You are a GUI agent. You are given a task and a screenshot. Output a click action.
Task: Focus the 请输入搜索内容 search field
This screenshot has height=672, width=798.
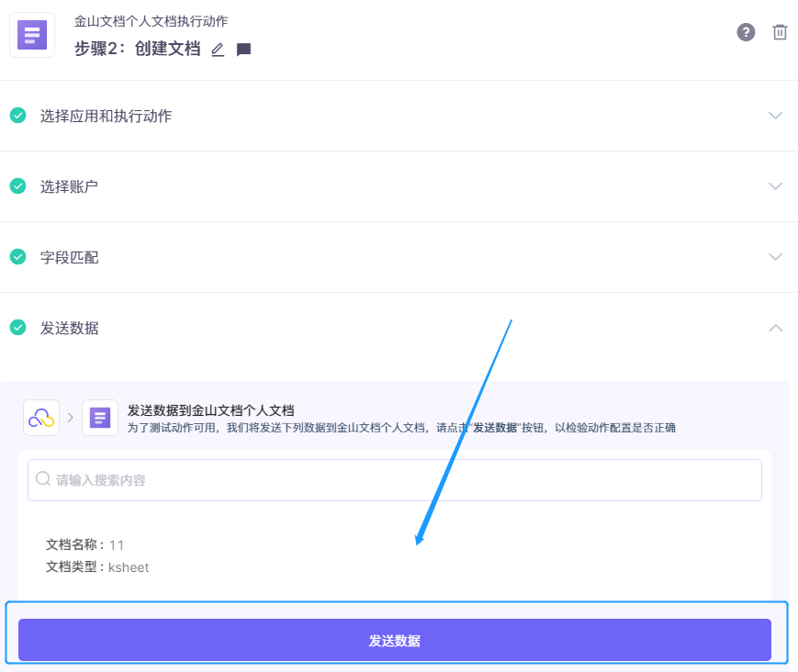click(x=395, y=480)
